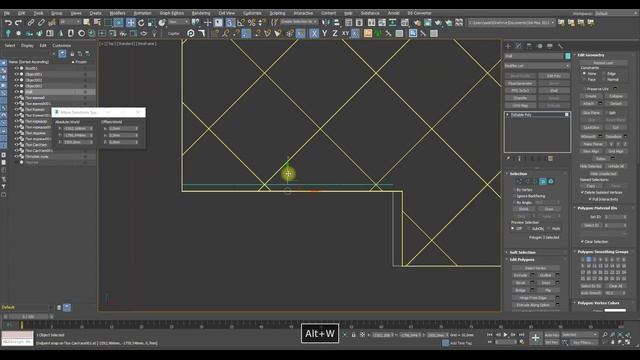Click the Play Animation button
Viewport: 640px width, 360px height.
pyautogui.click(x=505, y=335)
